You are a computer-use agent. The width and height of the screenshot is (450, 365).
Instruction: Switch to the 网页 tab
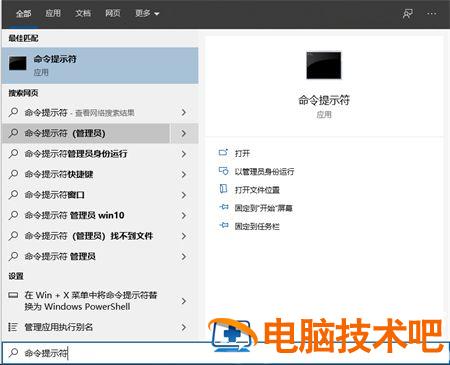[113, 13]
